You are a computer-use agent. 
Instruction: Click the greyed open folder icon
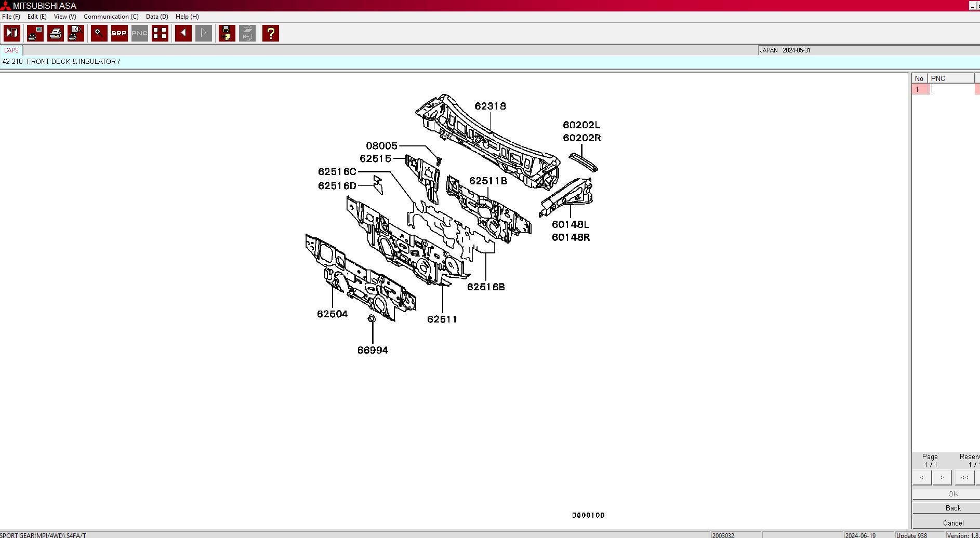247,33
